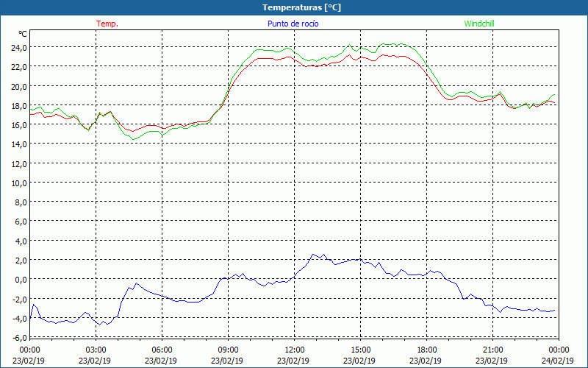Click the 8,0 y-axis value
This screenshot has width=588, height=368.
(x=21, y=202)
